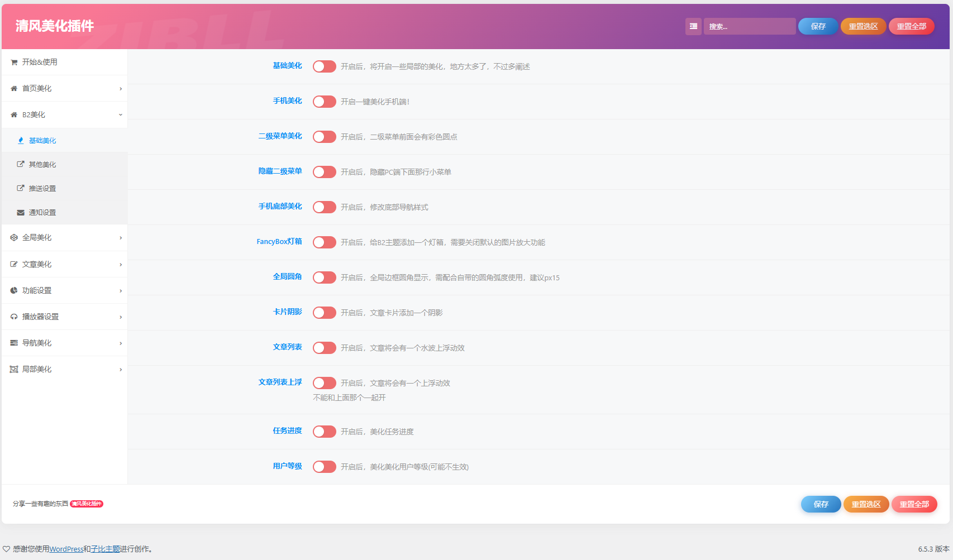Click the headphone icon beside 播放器设置
This screenshot has width=953, height=560.
[14, 317]
